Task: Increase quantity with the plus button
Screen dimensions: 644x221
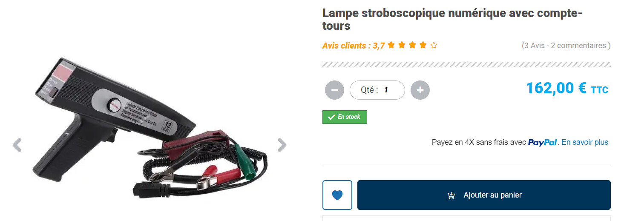Action: tap(420, 90)
